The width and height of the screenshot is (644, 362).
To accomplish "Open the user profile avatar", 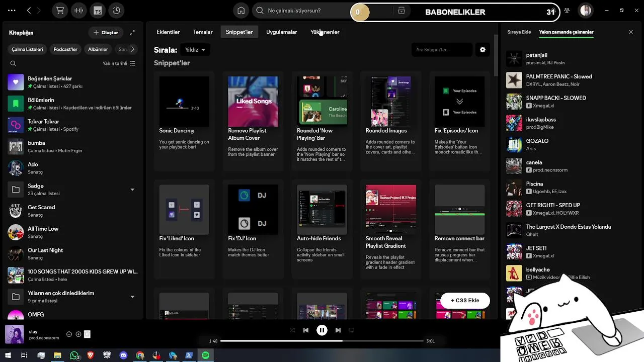I will [585, 11].
